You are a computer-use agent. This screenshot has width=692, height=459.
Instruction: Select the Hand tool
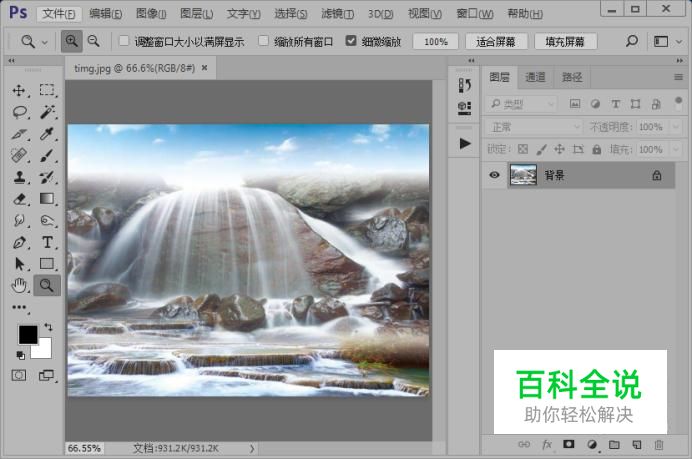pos(19,286)
